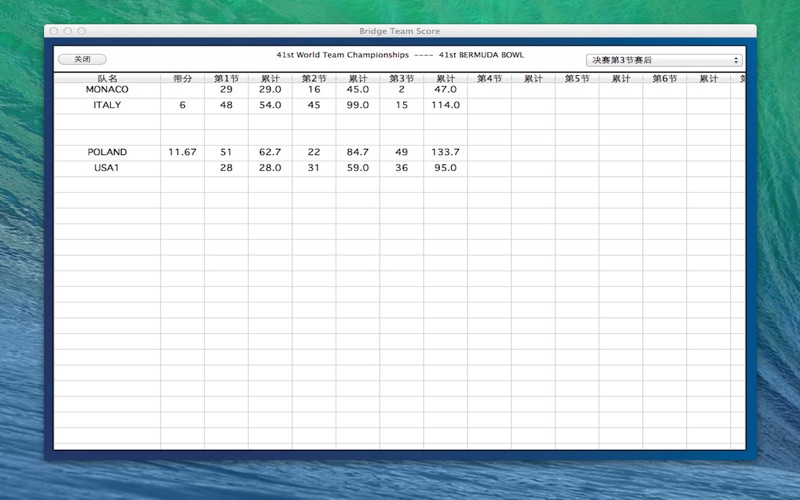
Task: Click the 第6节 column header
Action: 664,78
